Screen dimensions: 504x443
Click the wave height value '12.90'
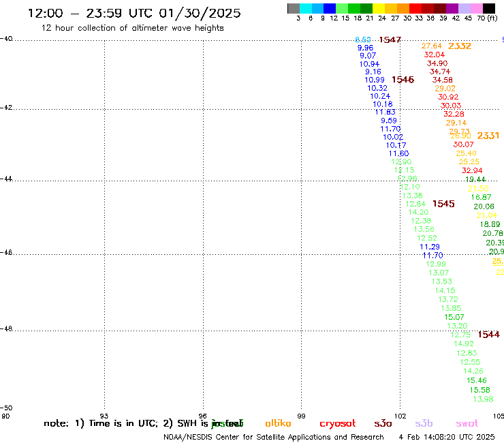(x=401, y=162)
